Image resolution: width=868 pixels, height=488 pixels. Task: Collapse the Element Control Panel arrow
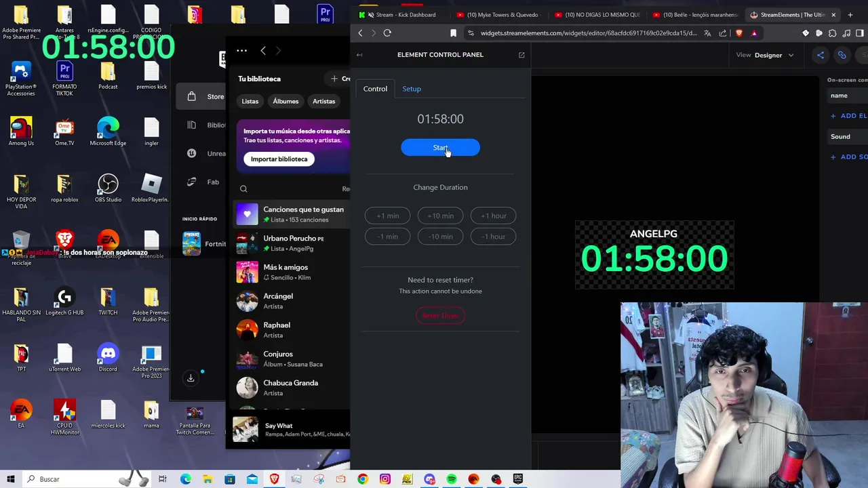(x=359, y=55)
